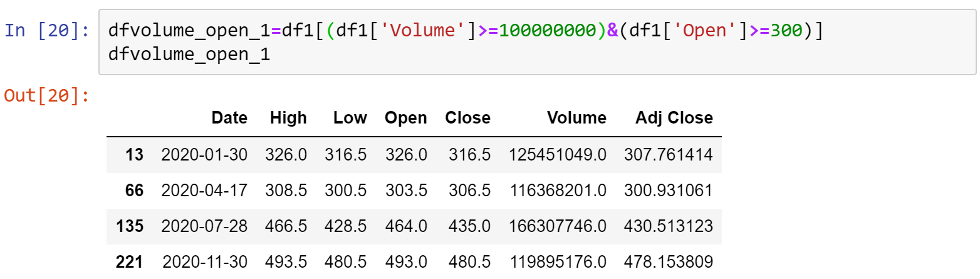Click the Volume column header
Screen dimensions: 980x279
click(576, 118)
